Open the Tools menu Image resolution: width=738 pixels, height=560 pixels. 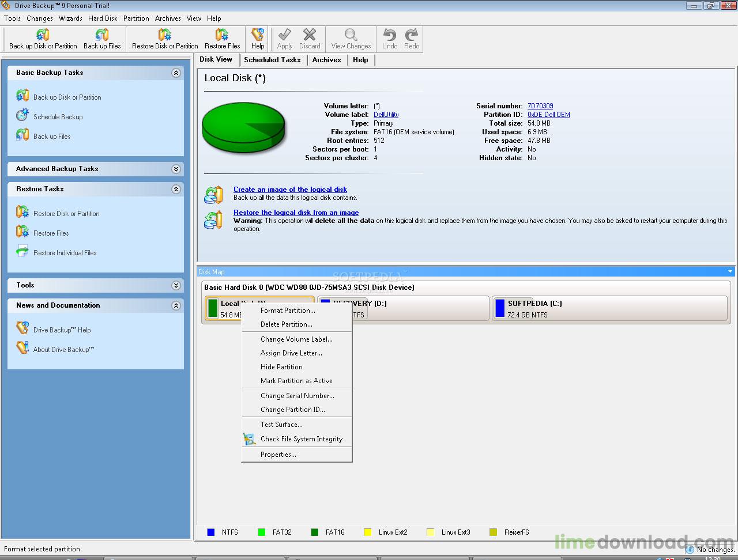(12, 18)
